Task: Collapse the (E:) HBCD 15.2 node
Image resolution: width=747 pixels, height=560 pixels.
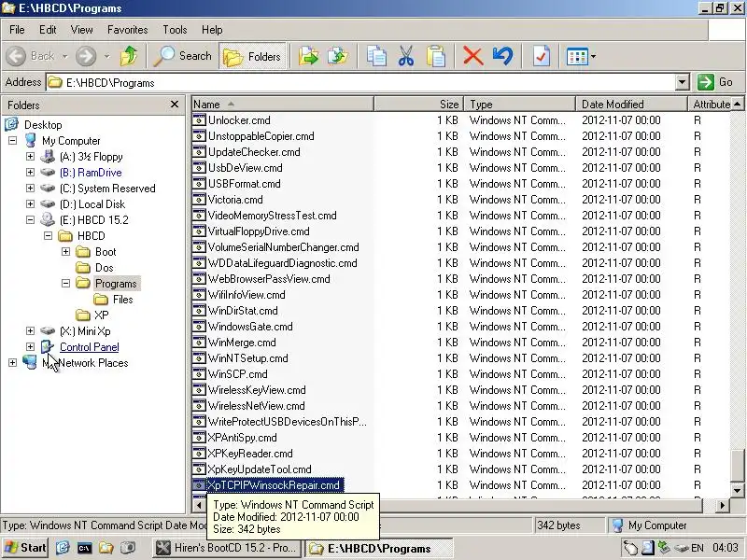Action: click(31, 219)
